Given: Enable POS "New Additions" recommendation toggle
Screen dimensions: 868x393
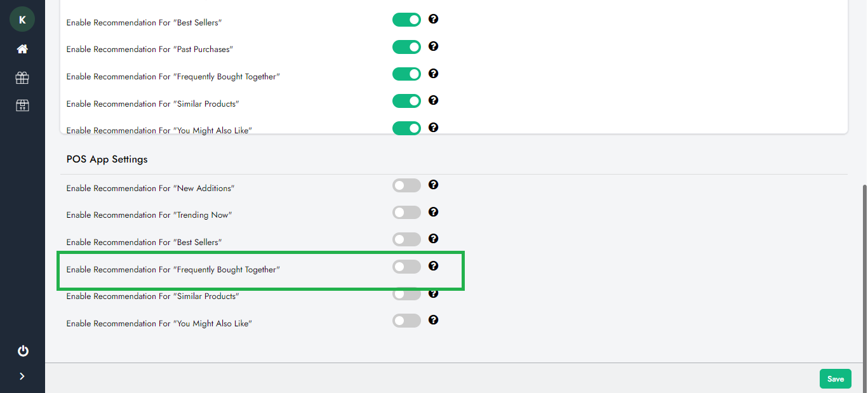Looking at the screenshot, I should (x=406, y=185).
